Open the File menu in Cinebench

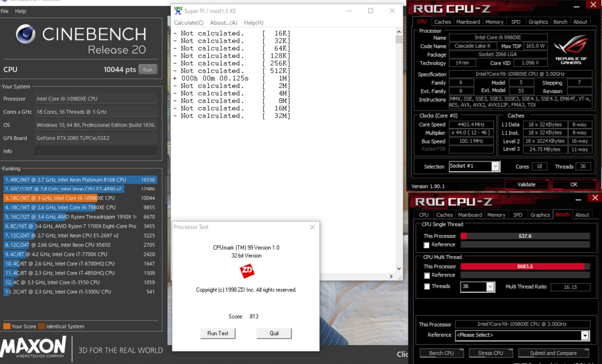click(5, 11)
